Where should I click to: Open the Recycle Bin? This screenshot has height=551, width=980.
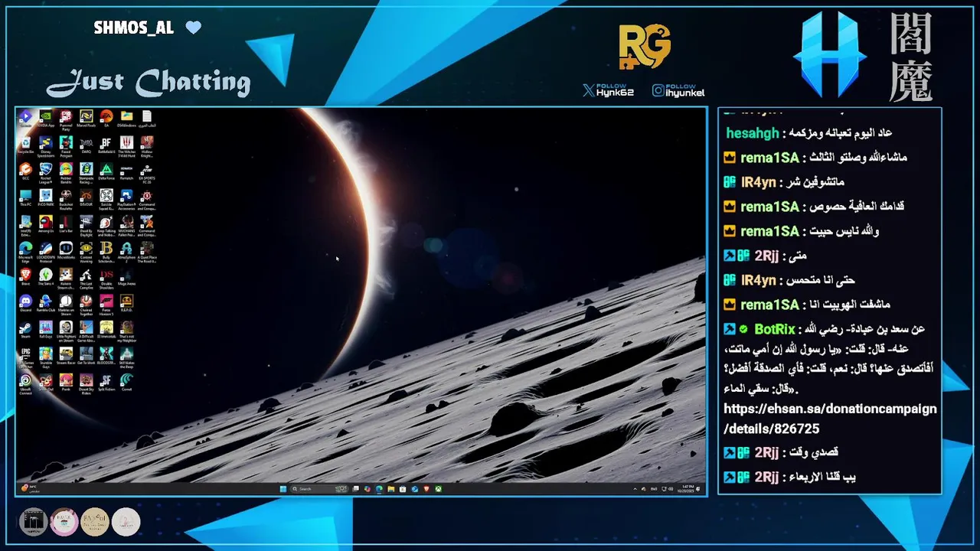tap(25, 145)
